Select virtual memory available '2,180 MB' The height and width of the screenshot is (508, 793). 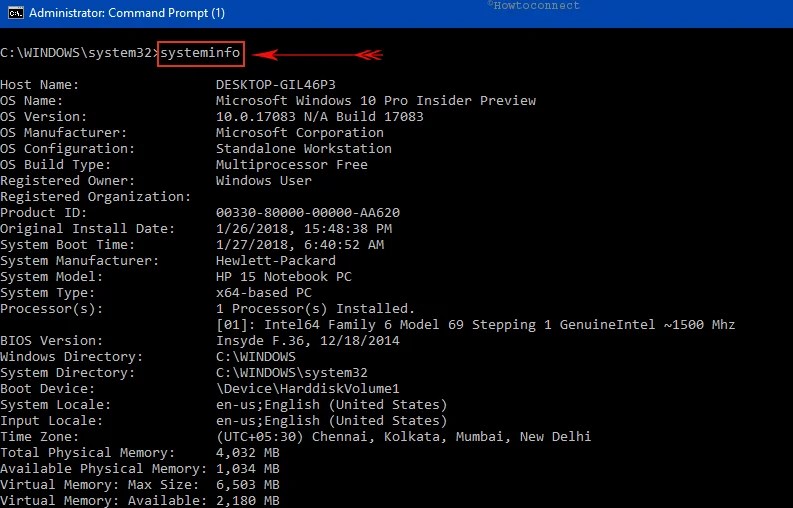248,500
